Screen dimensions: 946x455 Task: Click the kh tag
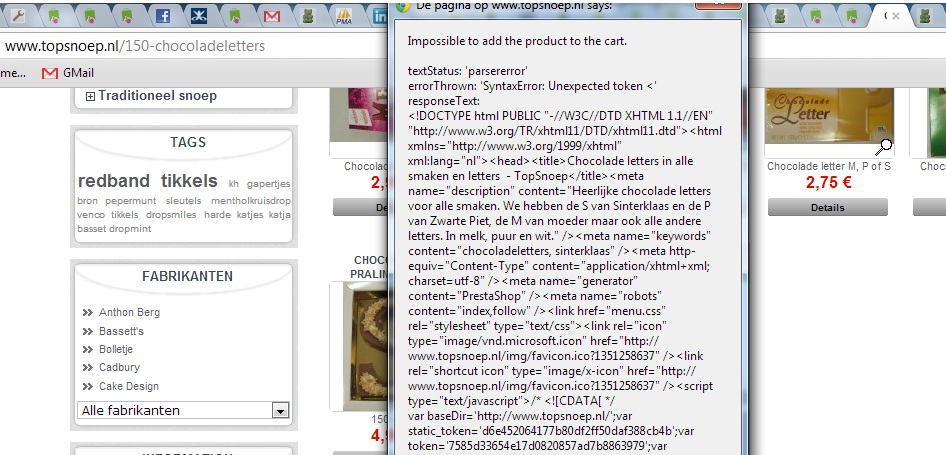pos(234,184)
